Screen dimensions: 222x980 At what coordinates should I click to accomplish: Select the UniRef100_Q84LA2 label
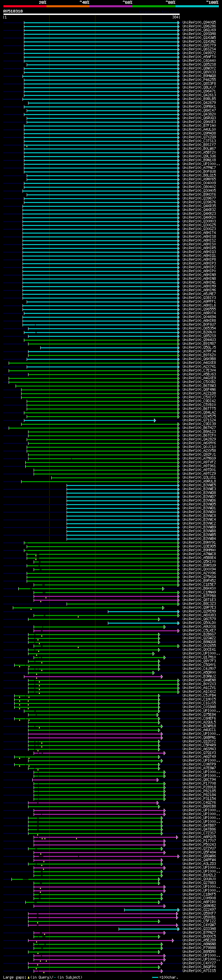[x=199, y=412]
